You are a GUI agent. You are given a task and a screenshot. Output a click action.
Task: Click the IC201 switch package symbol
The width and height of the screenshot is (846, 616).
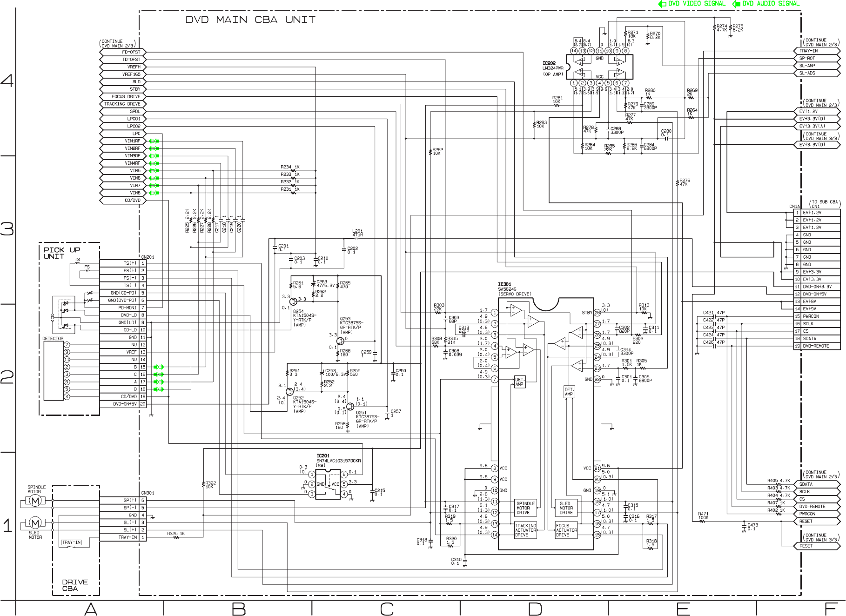(328, 484)
